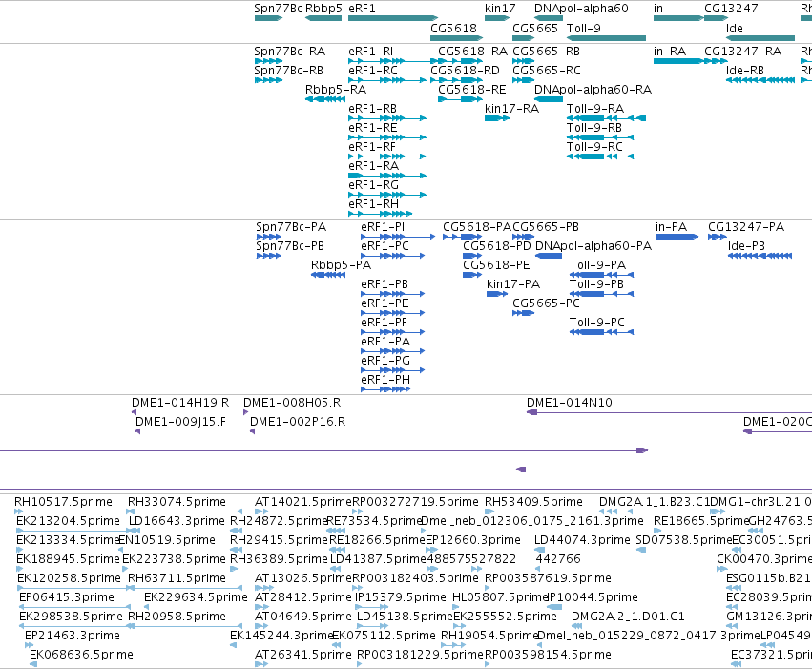Click transcript eRF1-RI label

click(370, 52)
